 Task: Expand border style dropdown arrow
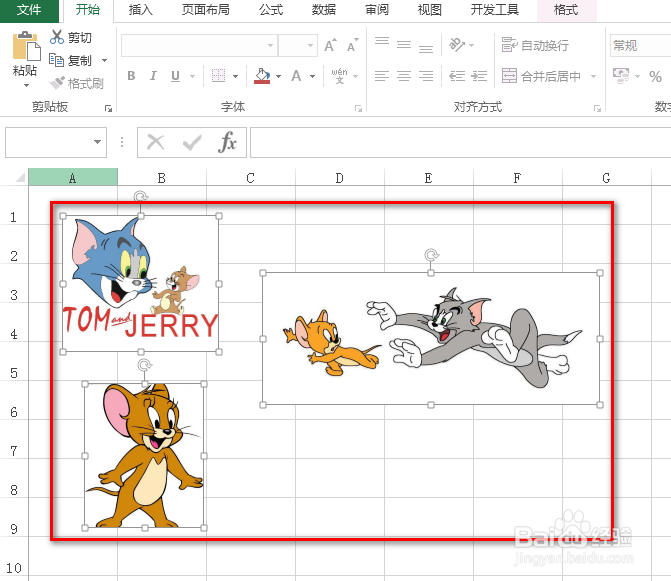[235, 77]
